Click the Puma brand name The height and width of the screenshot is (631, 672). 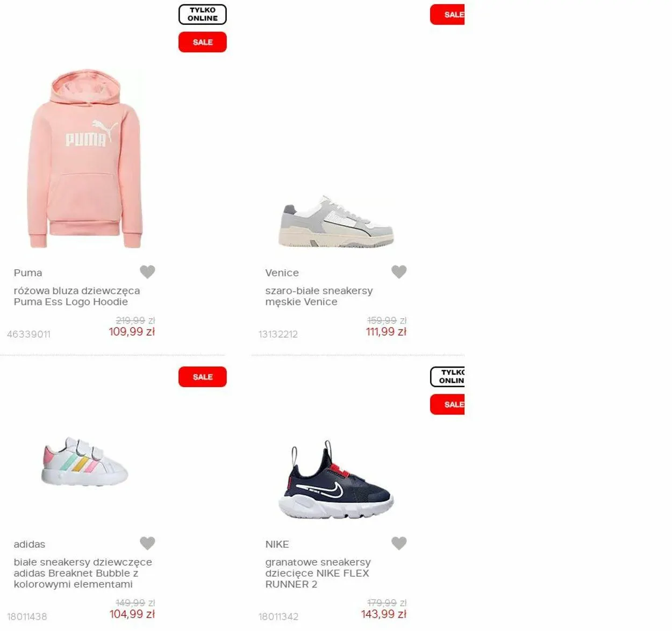click(28, 273)
